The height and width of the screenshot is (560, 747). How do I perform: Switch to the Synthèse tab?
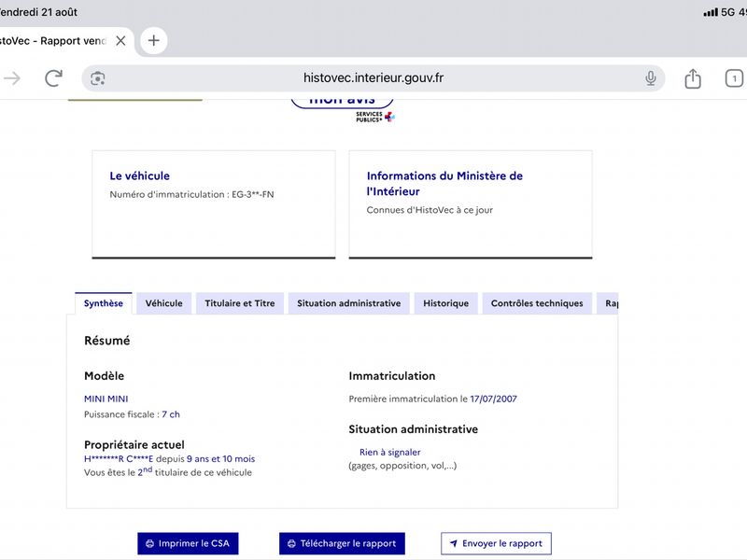[104, 303]
